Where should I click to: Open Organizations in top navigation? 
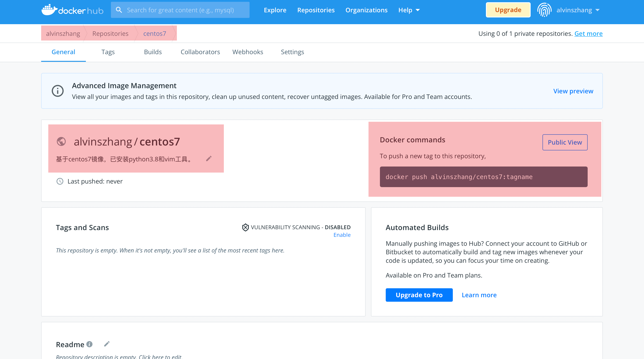tap(366, 10)
